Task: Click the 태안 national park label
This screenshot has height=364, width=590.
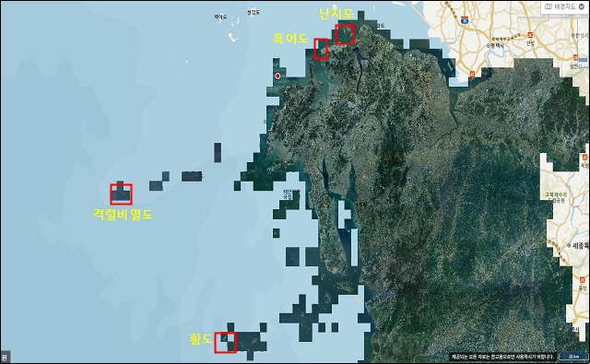Action: 287,194
